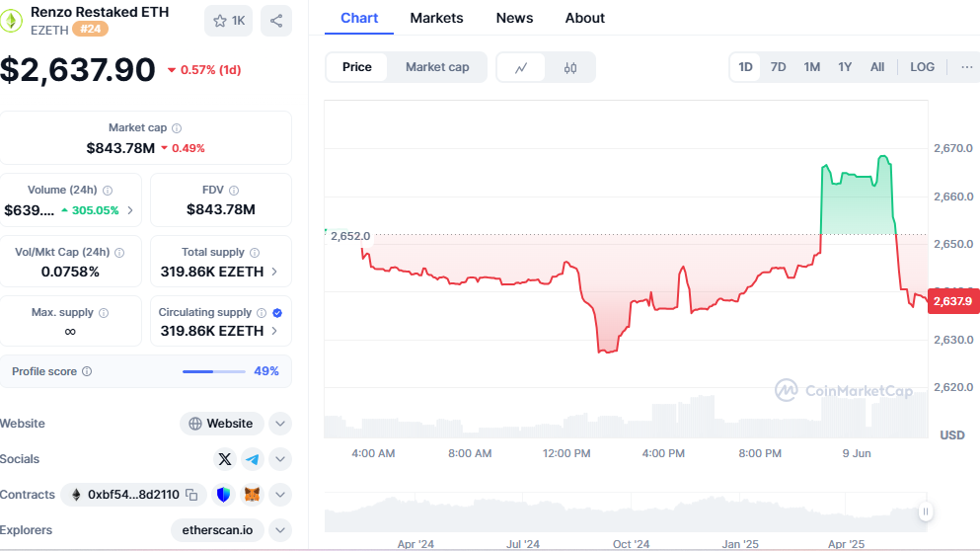Set chart range to 1Y
Viewport: 980px width, 551px height.
click(x=845, y=67)
